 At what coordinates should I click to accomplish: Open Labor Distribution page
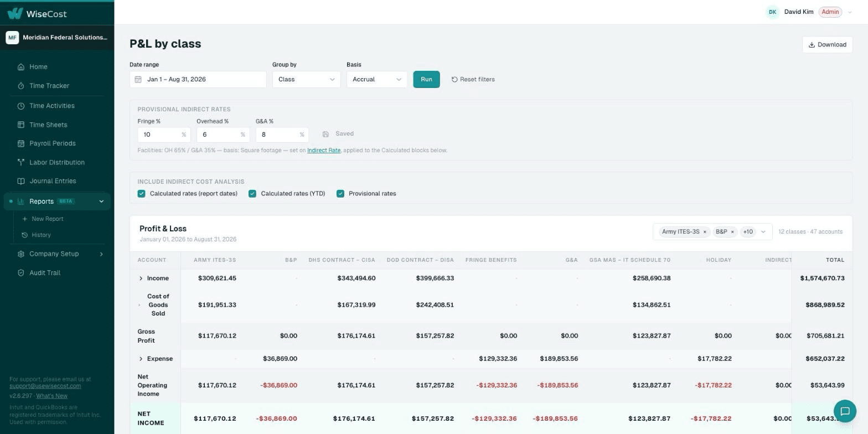(57, 162)
